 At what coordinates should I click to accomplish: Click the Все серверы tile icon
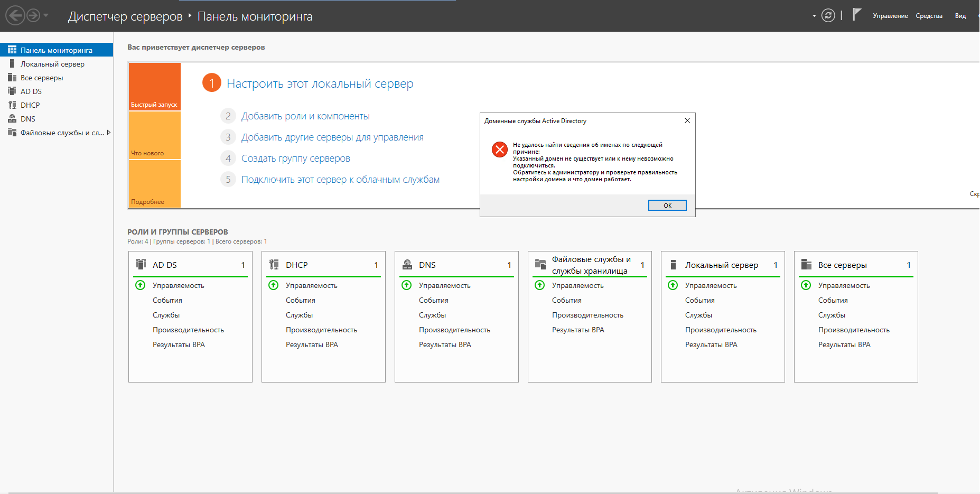[x=806, y=264]
